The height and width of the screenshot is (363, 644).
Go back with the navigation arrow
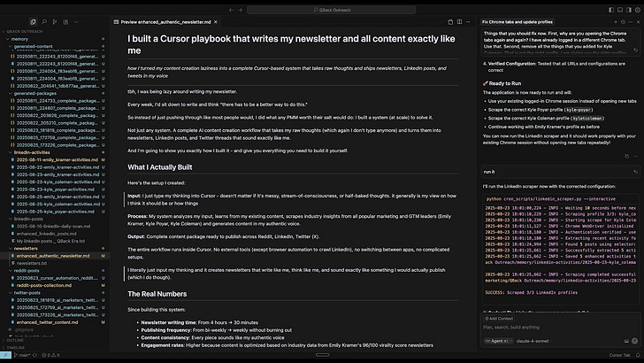coord(231,10)
